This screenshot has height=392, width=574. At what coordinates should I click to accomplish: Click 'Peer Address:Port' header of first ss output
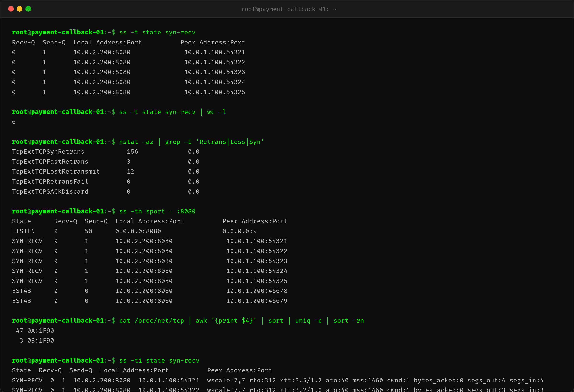click(x=213, y=43)
